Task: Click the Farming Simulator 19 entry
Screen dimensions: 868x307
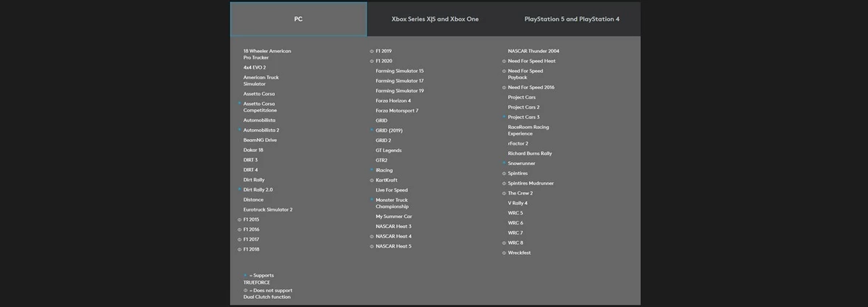Action: 399,91
